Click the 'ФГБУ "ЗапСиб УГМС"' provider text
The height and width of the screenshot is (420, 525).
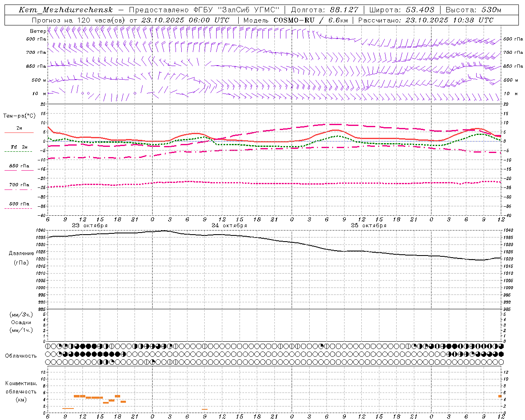(236, 10)
